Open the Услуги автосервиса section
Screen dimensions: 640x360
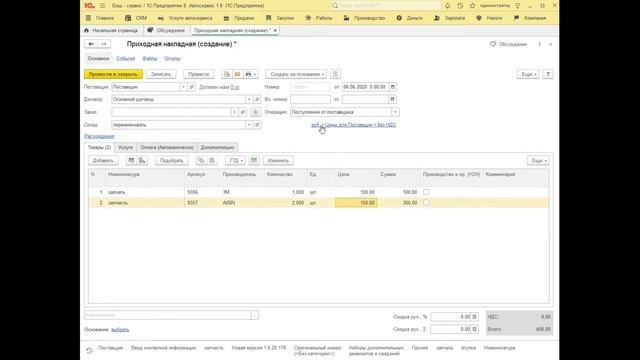point(185,18)
